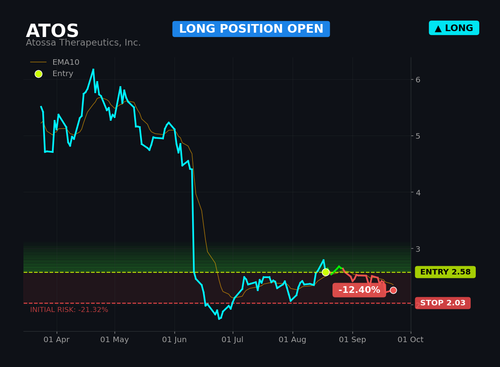This screenshot has height=367, width=500.
Task: Click the price axis label 3
Action: click(x=418, y=249)
